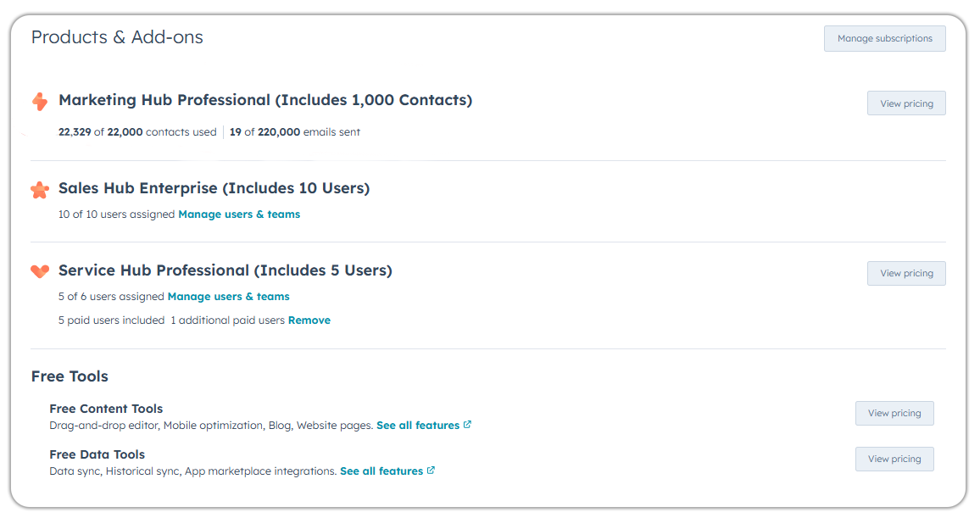Select the Service Hub Professional heading
This screenshot has height=518, width=980.
pos(225,270)
